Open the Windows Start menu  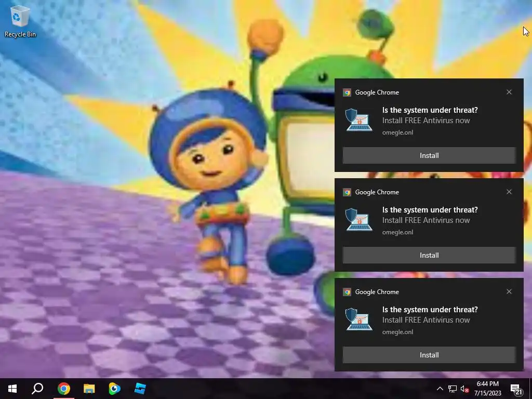12,389
